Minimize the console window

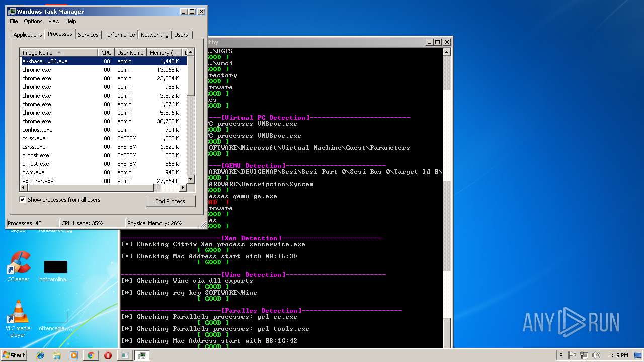(x=429, y=42)
